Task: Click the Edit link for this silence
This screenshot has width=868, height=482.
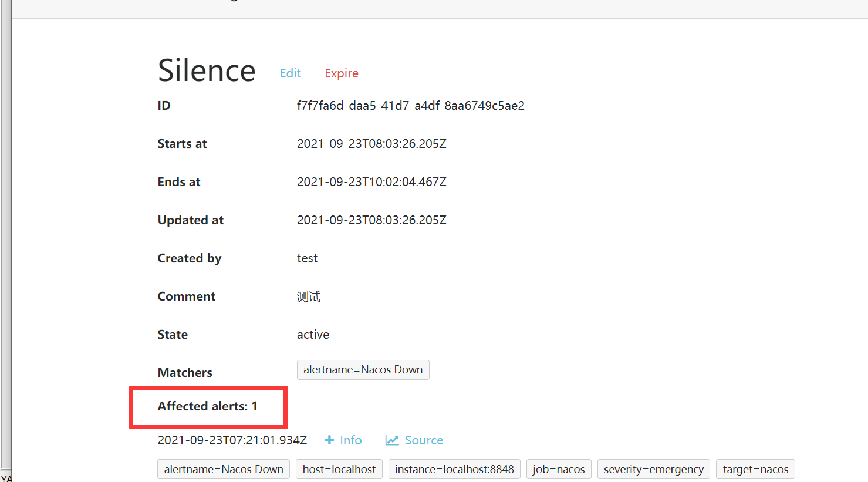Action: coord(291,73)
